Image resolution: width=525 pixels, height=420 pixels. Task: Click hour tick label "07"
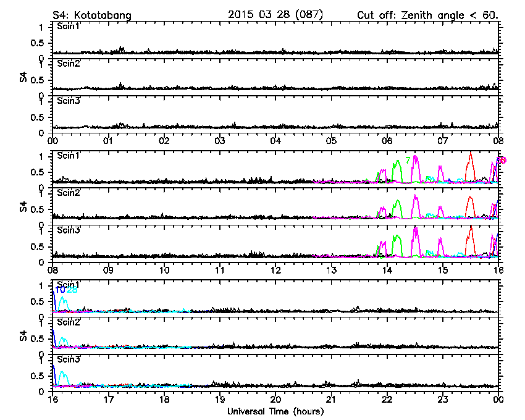(x=443, y=141)
